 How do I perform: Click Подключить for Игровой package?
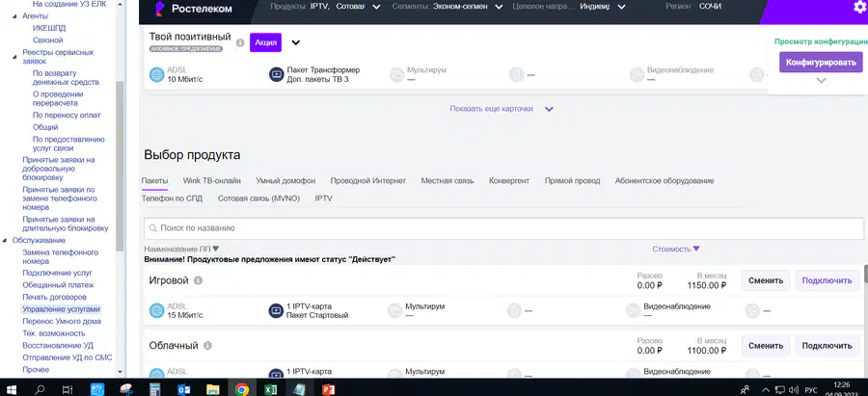pyautogui.click(x=827, y=280)
